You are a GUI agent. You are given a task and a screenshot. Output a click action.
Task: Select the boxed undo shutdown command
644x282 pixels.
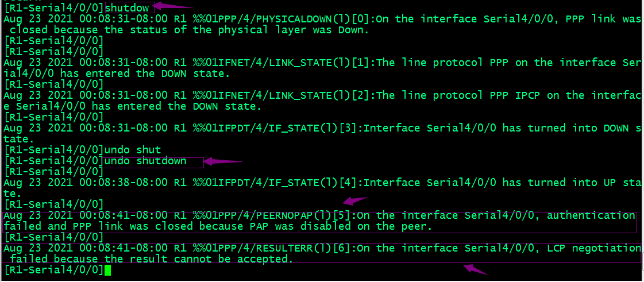point(145,161)
